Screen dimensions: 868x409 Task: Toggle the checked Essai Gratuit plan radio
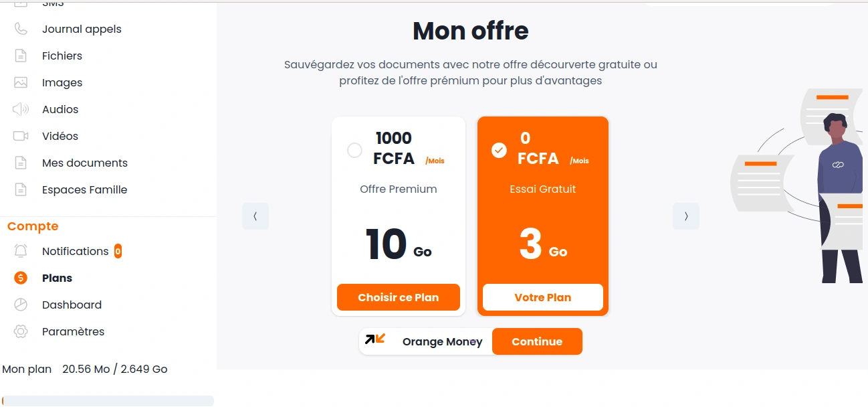[499, 151]
